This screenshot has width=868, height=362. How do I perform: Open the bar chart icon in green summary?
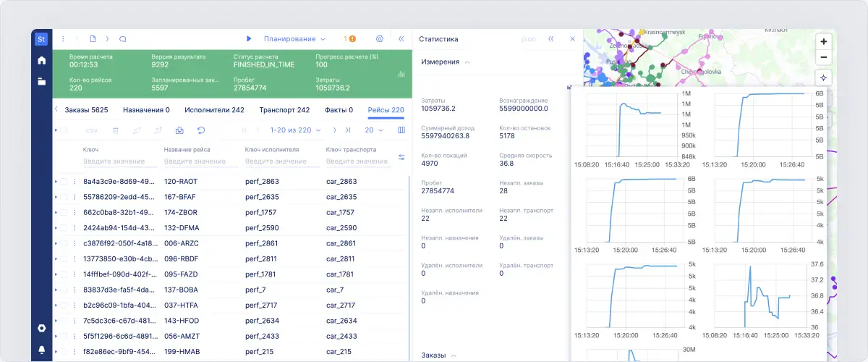click(401, 75)
